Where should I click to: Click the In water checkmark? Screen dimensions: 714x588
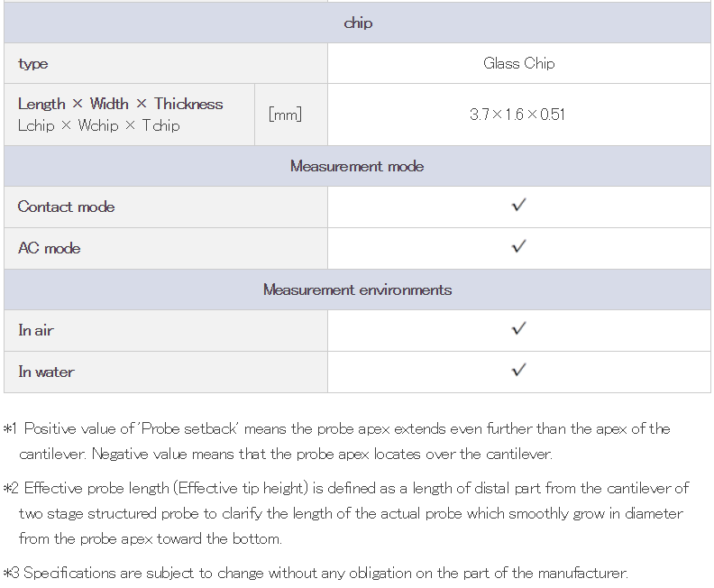(518, 371)
